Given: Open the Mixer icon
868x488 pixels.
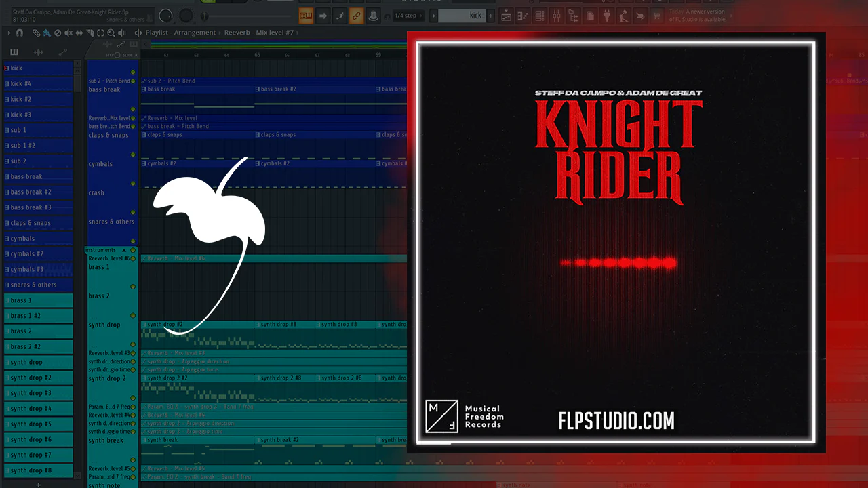Looking at the screenshot, I should pos(557,16).
